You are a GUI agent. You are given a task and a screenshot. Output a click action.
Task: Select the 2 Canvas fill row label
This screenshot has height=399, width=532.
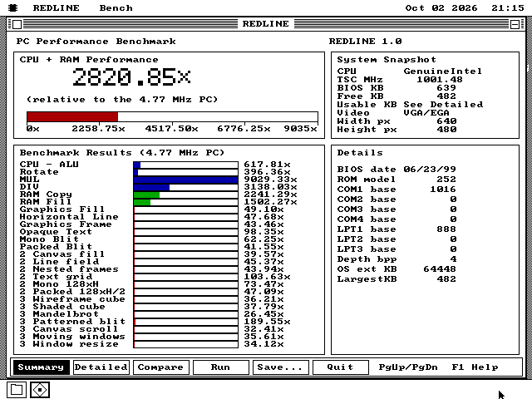62,254
